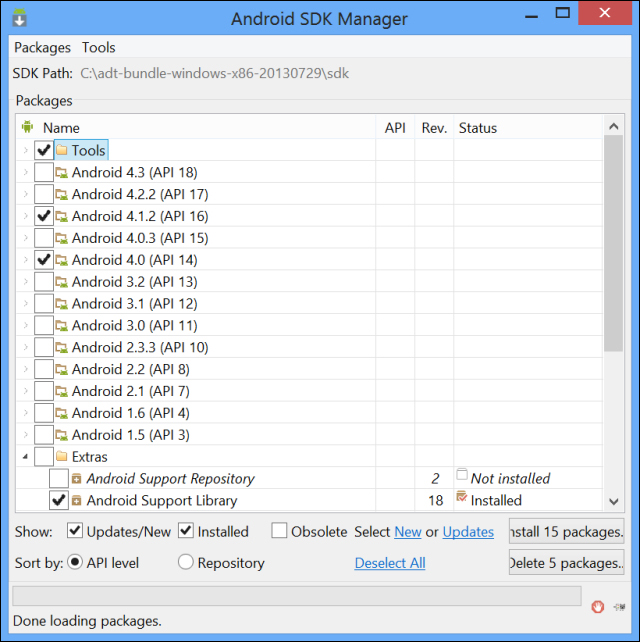Uncheck the Android 4.0 (API 14) checkbox

click(44, 260)
